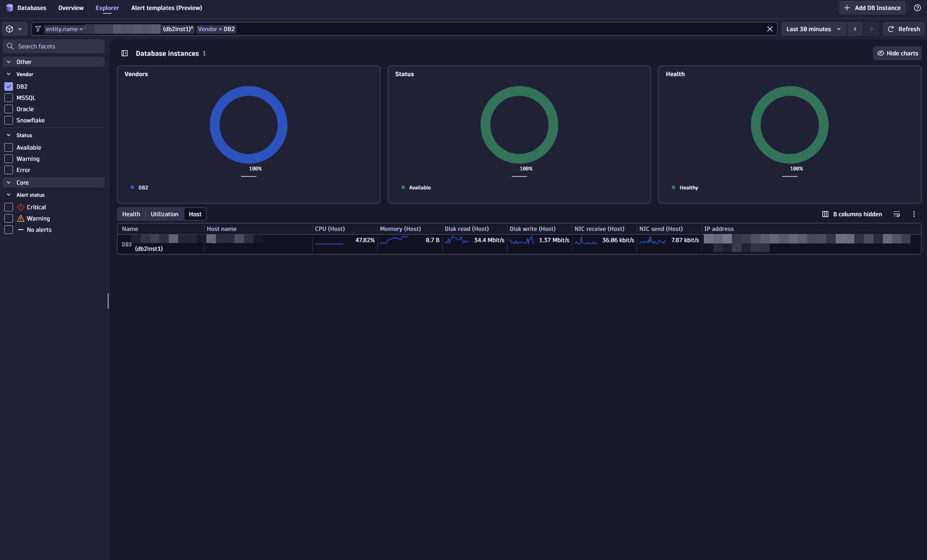This screenshot has width=927, height=560.
Task: Collapse the Vendor facet section
Action: click(9, 74)
